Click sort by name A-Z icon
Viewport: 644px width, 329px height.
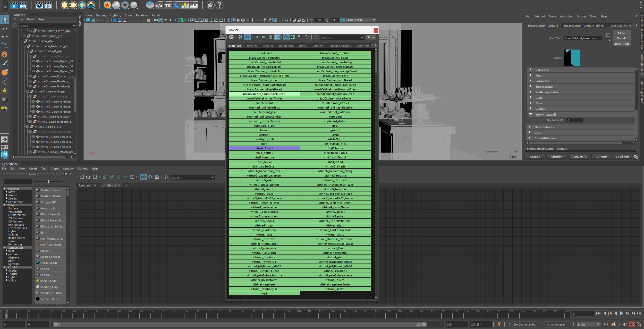[x=286, y=37]
